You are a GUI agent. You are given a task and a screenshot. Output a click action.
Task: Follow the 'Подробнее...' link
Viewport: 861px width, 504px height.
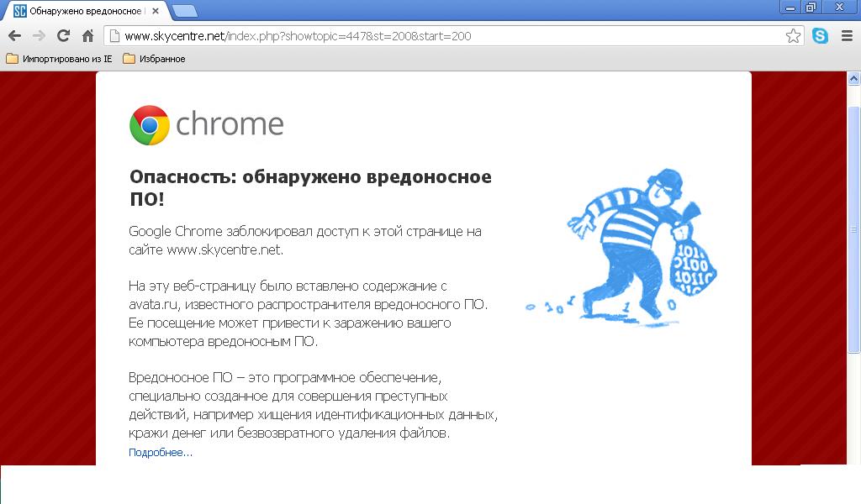tap(161, 453)
